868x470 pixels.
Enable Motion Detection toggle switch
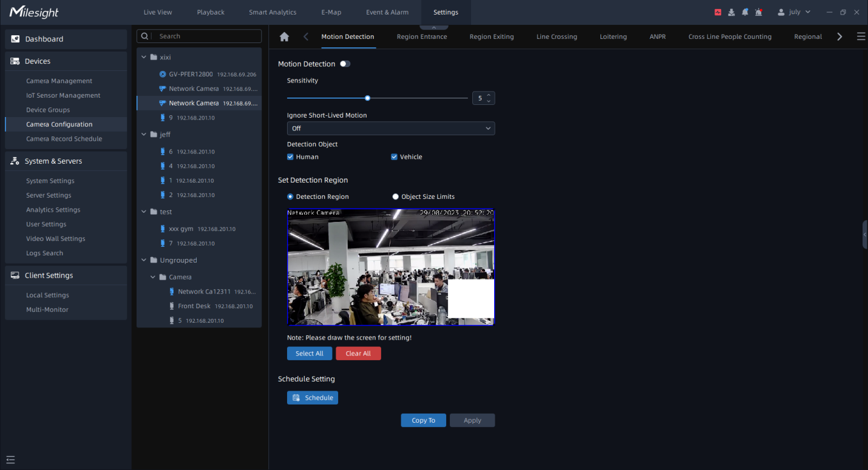(x=345, y=64)
